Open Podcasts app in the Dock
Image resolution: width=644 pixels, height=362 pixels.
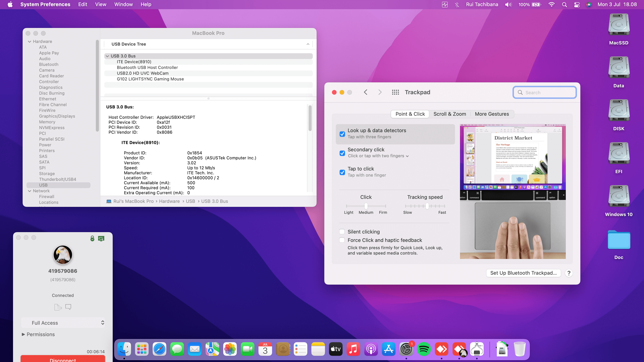click(371, 349)
